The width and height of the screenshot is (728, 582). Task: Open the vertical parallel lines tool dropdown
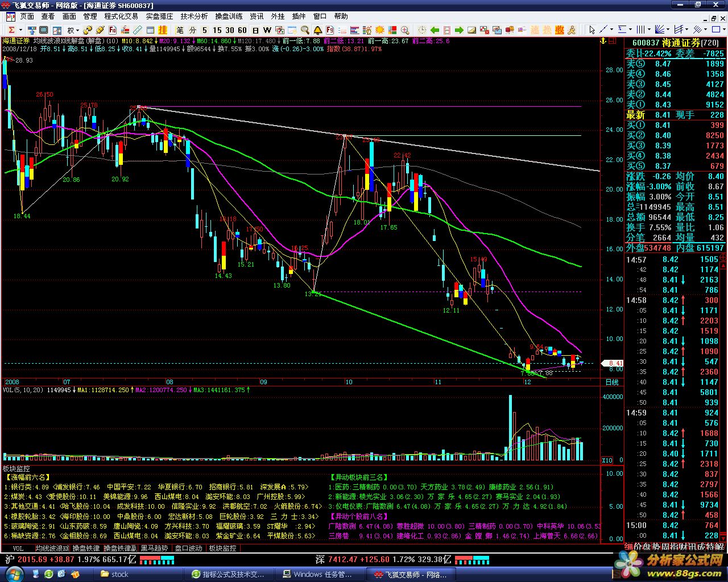coord(648,30)
